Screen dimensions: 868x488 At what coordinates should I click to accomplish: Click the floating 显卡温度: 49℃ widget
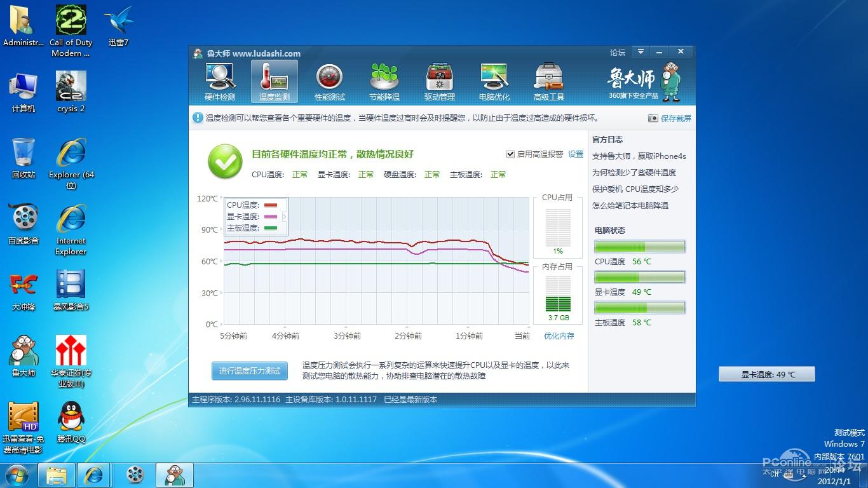767,374
